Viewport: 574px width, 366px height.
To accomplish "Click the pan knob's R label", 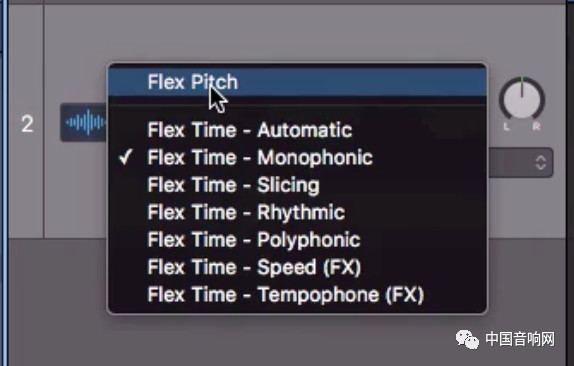I will click(537, 127).
